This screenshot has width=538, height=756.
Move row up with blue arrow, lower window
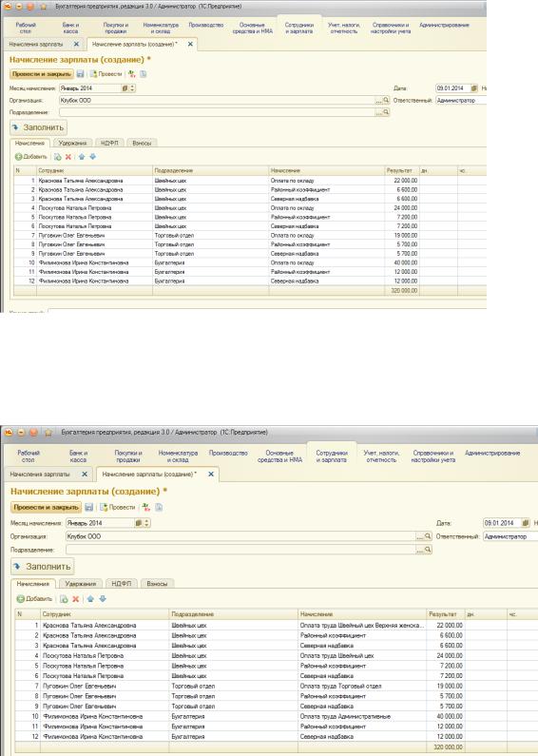90,599
